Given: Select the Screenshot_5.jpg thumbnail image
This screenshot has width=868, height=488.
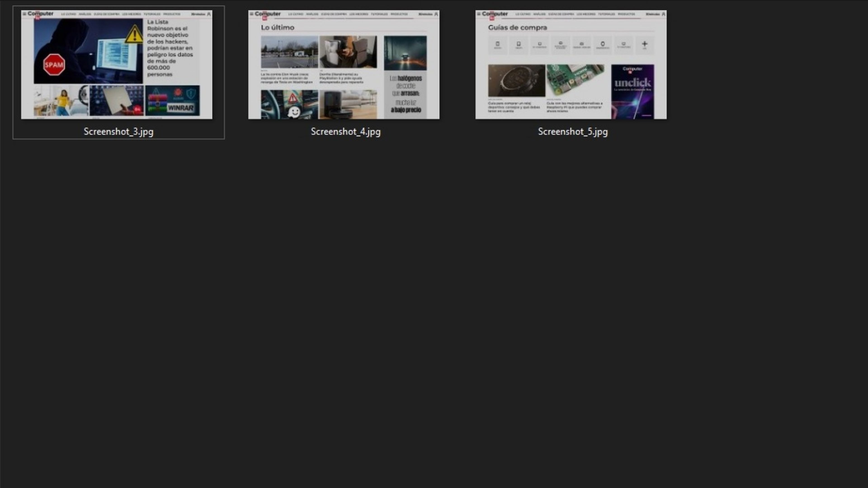Looking at the screenshot, I should click(571, 65).
